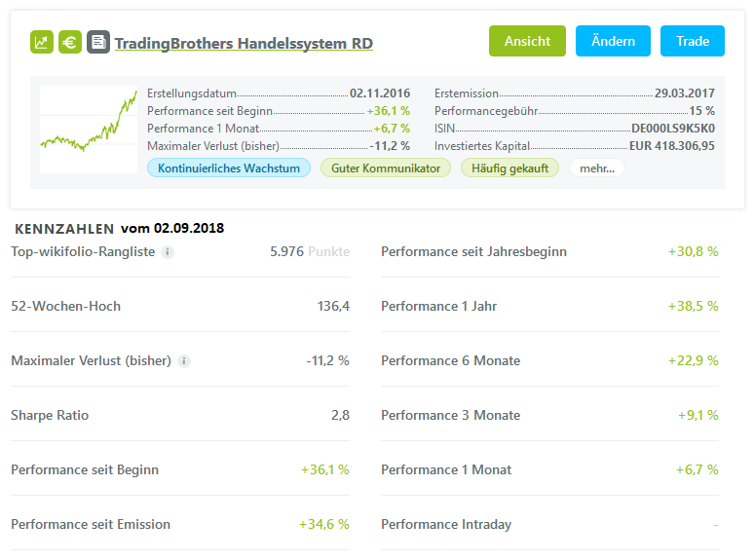The image size is (754, 560).
Task: Click the green chart performance icon
Action: tap(42, 42)
